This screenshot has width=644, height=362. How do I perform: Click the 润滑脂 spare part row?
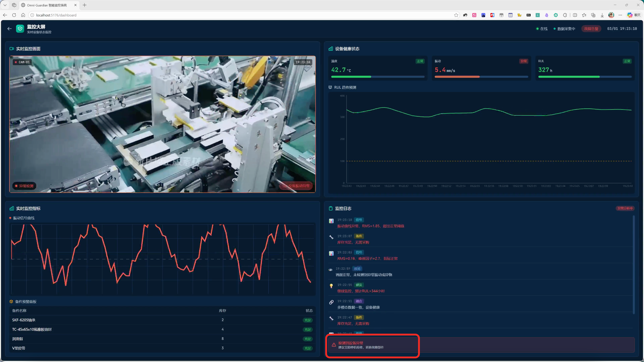click(163, 339)
